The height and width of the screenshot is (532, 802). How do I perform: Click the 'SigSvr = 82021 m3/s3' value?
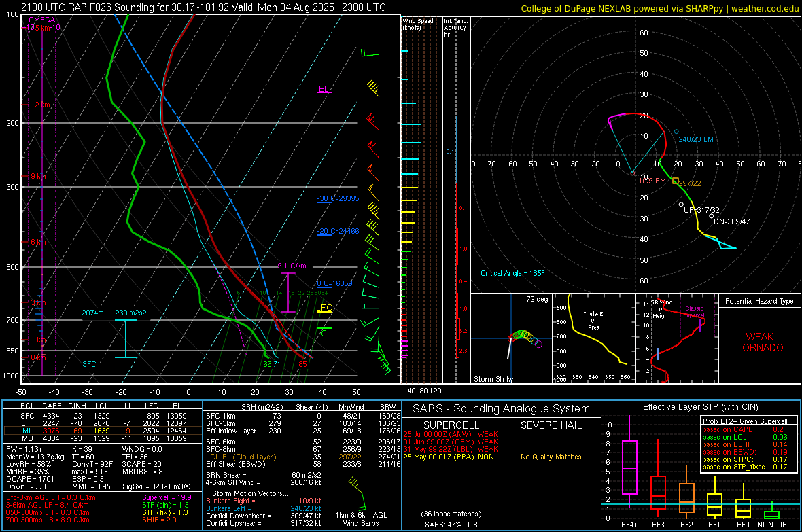158,486
